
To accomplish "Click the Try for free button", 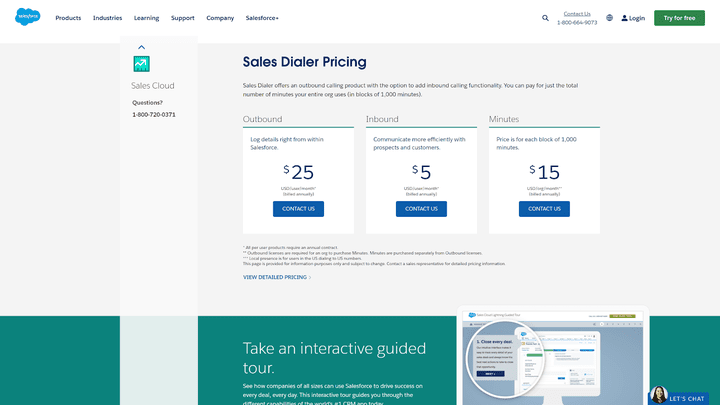I will [x=679, y=18].
